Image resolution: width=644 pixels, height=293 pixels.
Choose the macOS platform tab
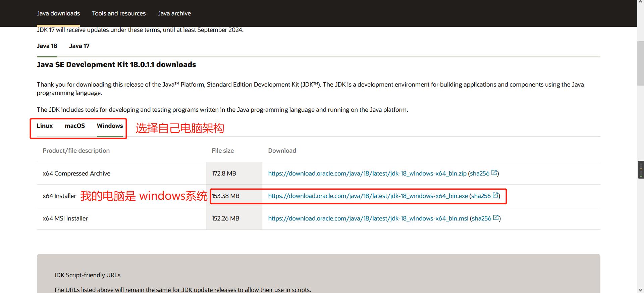pyautogui.click(x=75, y=126)
